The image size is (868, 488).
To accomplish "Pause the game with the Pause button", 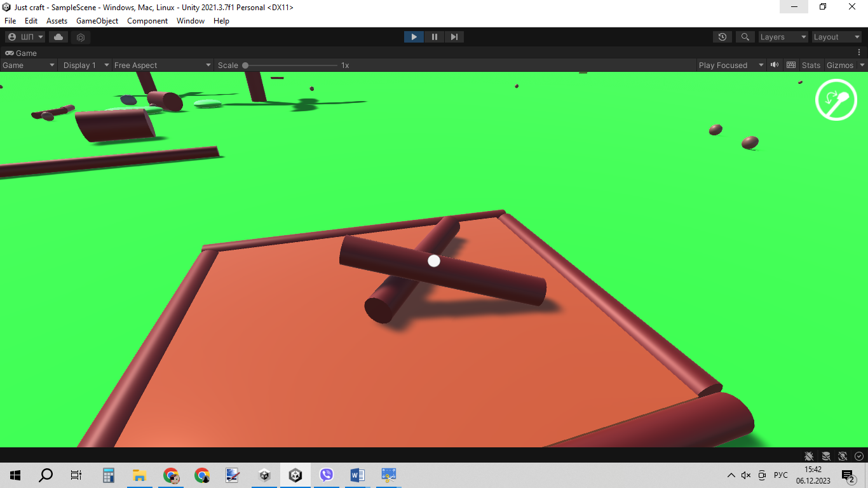I will (434, 37).
